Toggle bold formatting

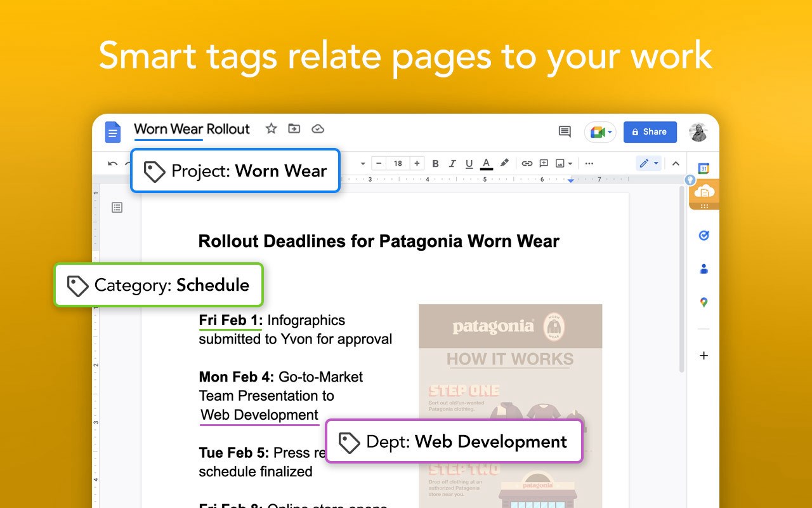tap(435, 164)
